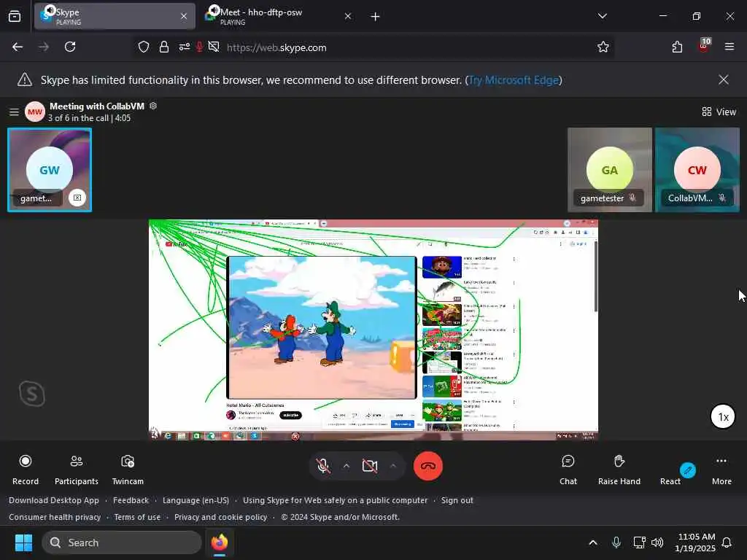Expand camera options chevron
This screenshot has height=560, width=747.
(393, 466)
